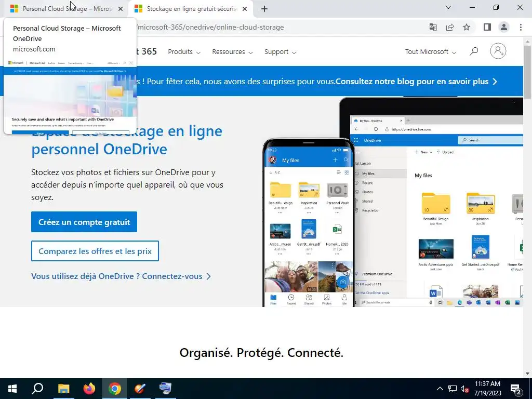Click Comparez les offres et les prix

pyautogui.click(x=95, y=251)
